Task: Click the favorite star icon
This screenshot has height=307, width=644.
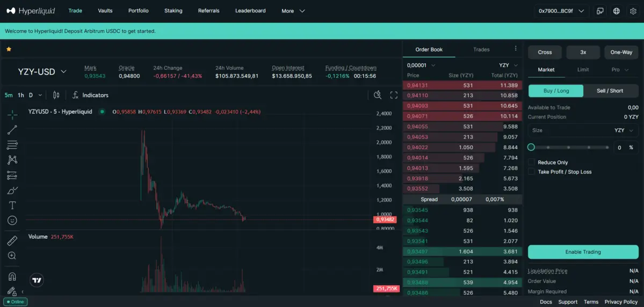Action: pos(9,49)
